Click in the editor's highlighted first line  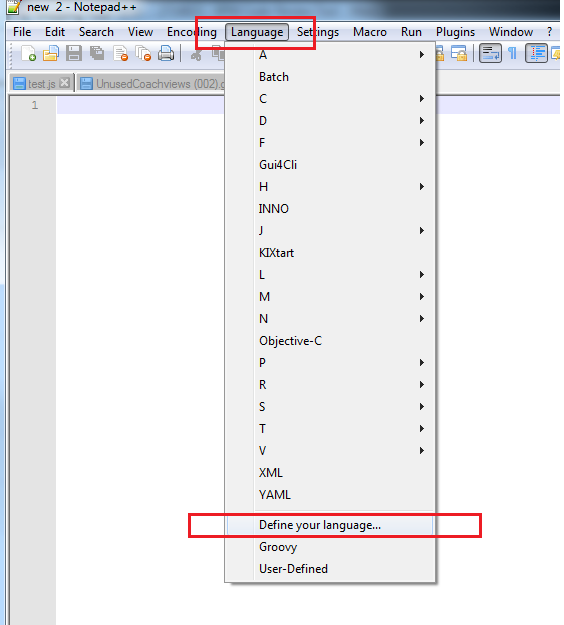(140, 105)
